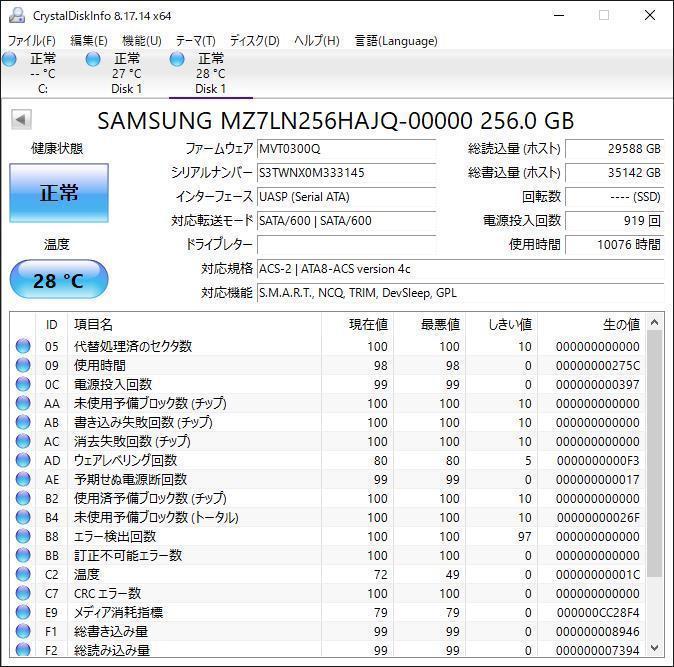Open the 言語(Language) menu

(x=396, y=41)
